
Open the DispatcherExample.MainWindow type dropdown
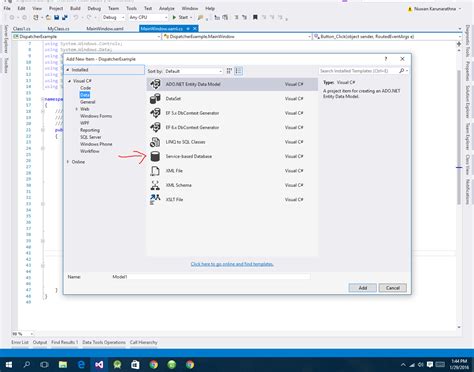(237, 37)
